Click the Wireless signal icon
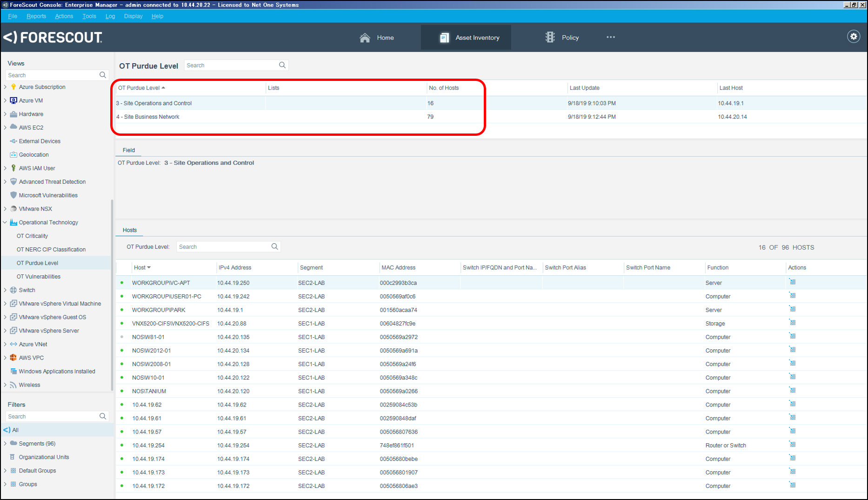The image size is (868, 500). tap(13, 385)
